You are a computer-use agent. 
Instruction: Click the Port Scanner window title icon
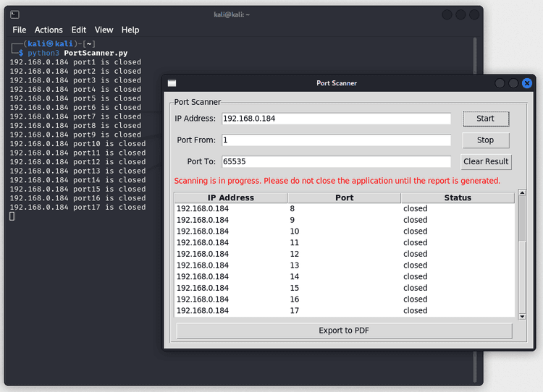pos(172,83)
